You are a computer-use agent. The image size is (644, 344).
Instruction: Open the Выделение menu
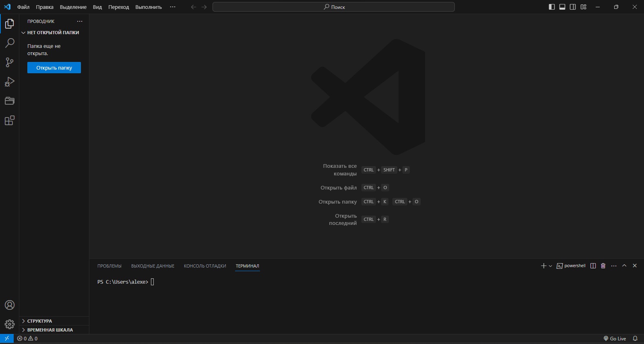point(73,7)
